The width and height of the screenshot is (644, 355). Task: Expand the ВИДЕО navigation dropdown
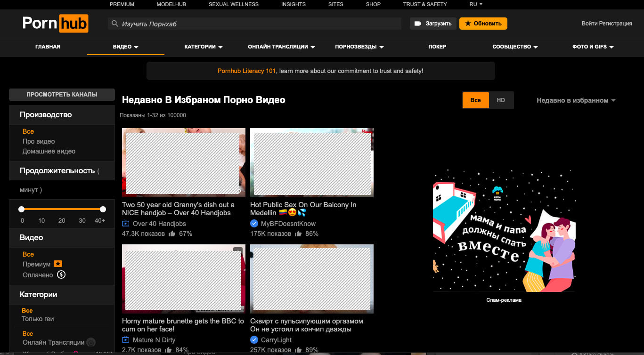point(125,47)
